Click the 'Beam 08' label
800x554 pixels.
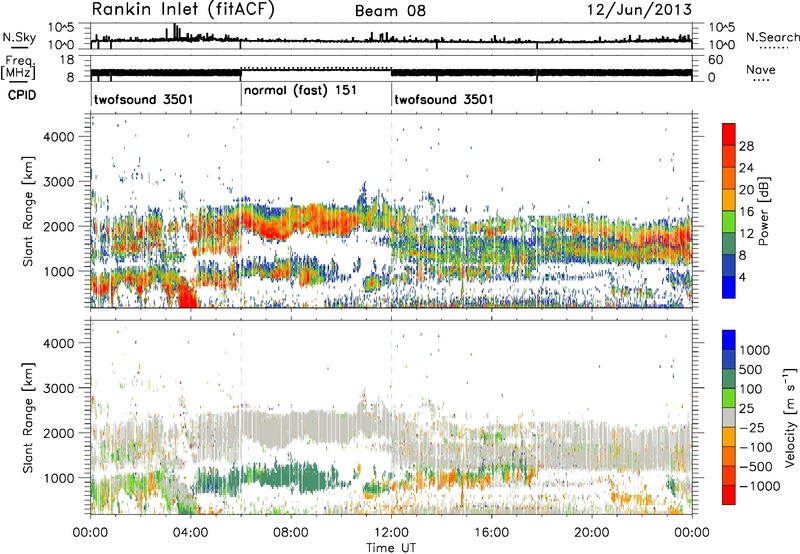390,11
